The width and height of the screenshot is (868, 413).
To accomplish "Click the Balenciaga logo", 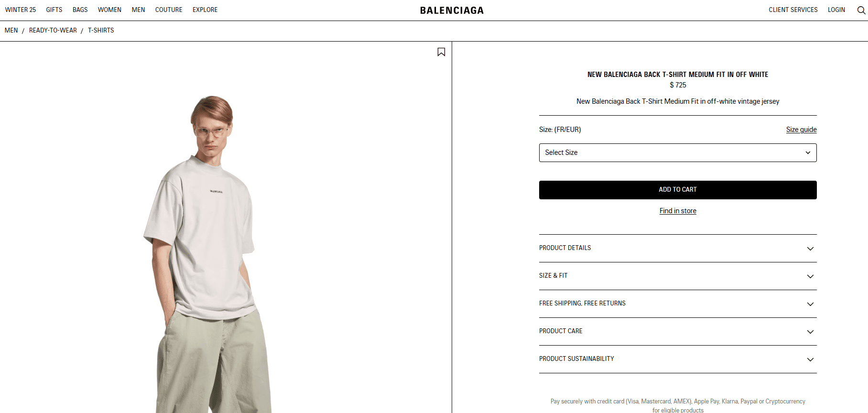I will 452,10.
